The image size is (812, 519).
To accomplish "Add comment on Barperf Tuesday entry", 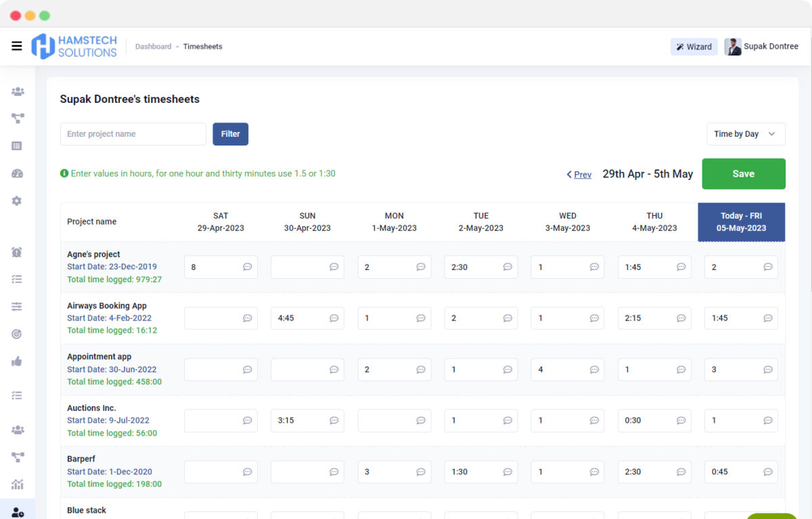I will [x=507, y=472].
